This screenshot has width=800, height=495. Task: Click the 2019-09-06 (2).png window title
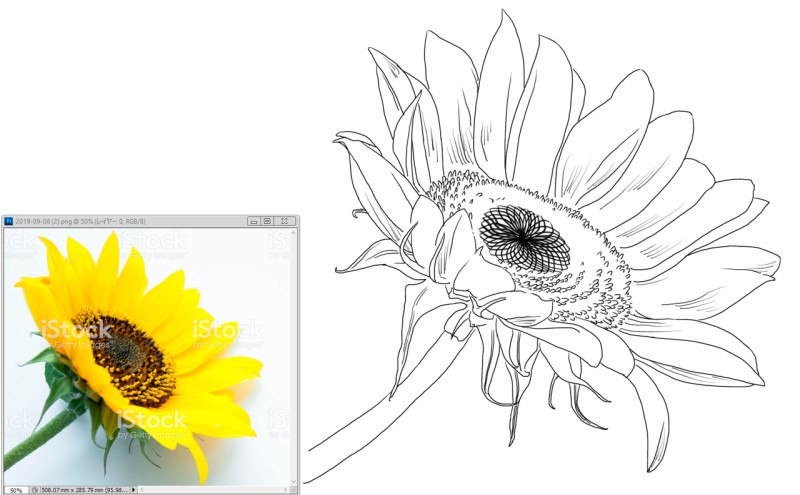point(81,221)
